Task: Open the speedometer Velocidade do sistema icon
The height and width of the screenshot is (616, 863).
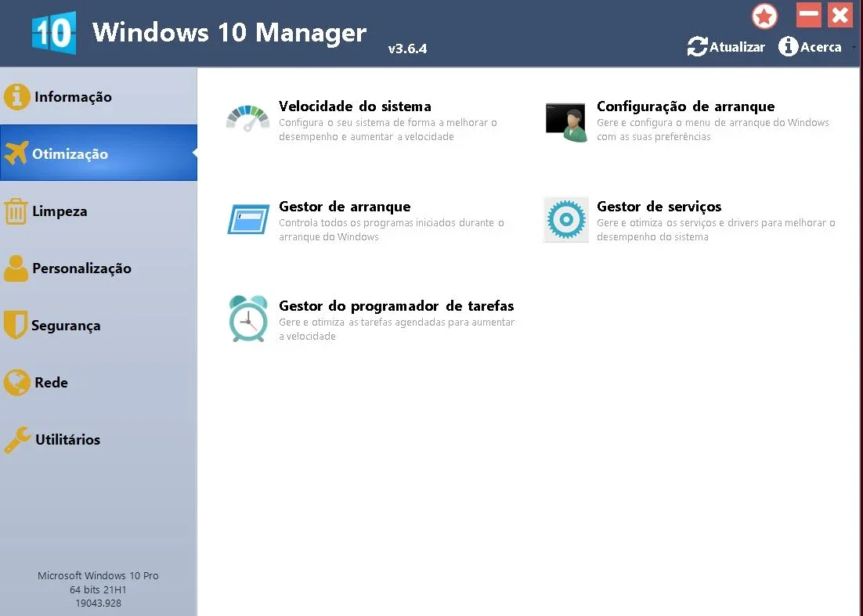Action: [x=247, y=119]
